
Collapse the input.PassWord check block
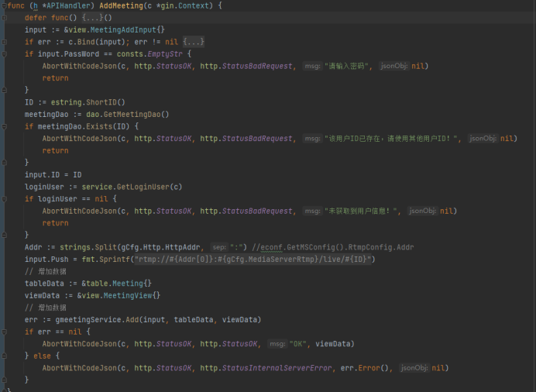tap(4, 54)
